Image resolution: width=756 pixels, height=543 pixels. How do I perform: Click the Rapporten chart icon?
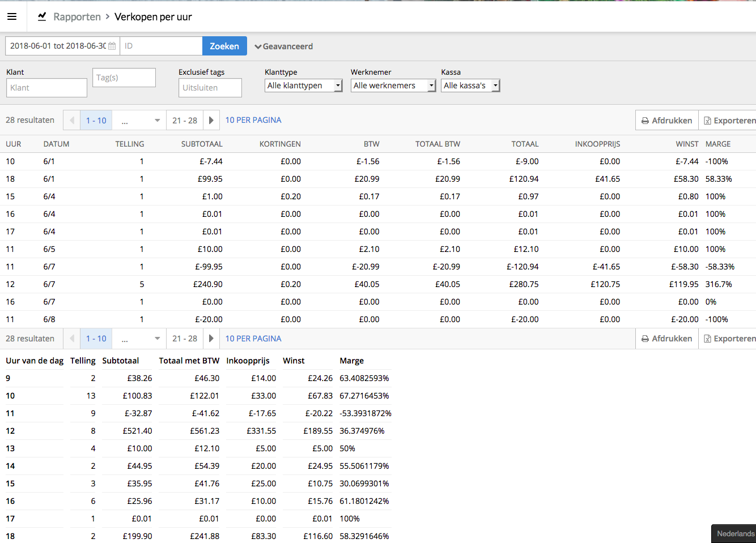pos(42,16)
